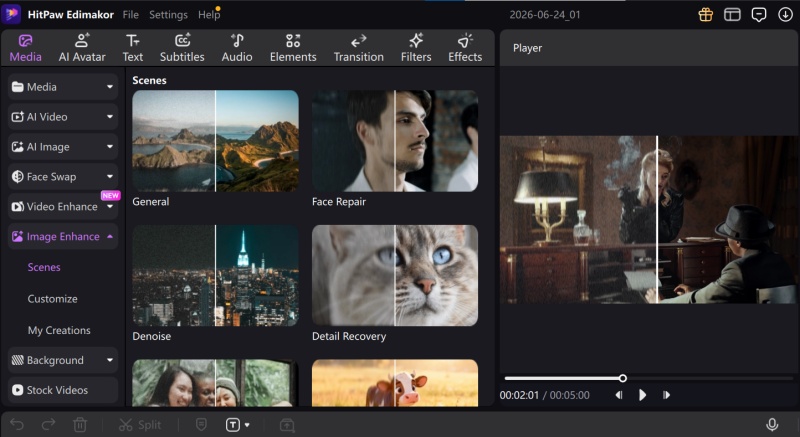The width and height of the screenshot is (800, 437).
Task: Open My Creations
Action: point(59,330)
